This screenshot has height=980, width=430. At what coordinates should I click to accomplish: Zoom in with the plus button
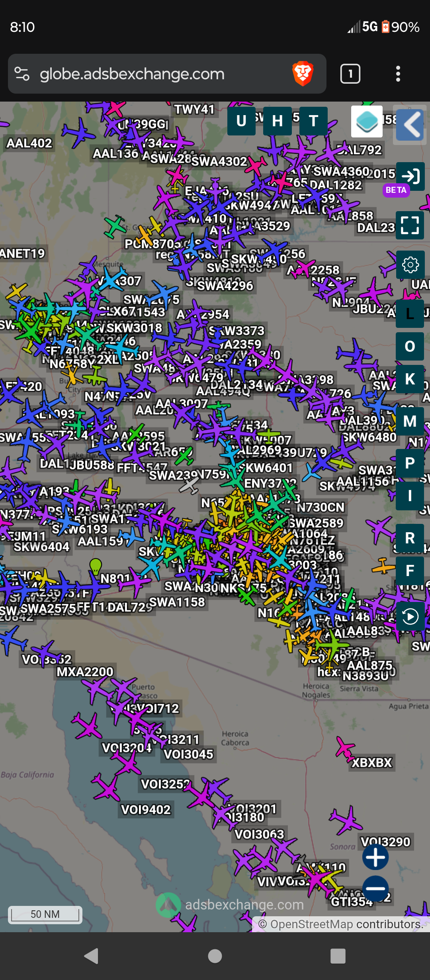pos(375,857)
